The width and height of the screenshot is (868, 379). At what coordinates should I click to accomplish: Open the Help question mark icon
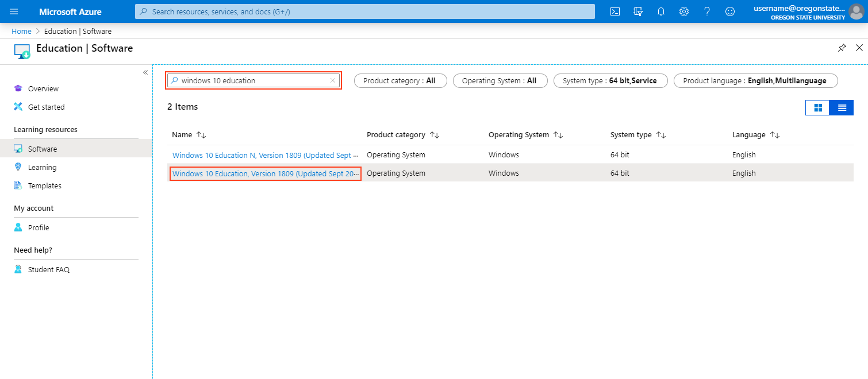(706, 11)
